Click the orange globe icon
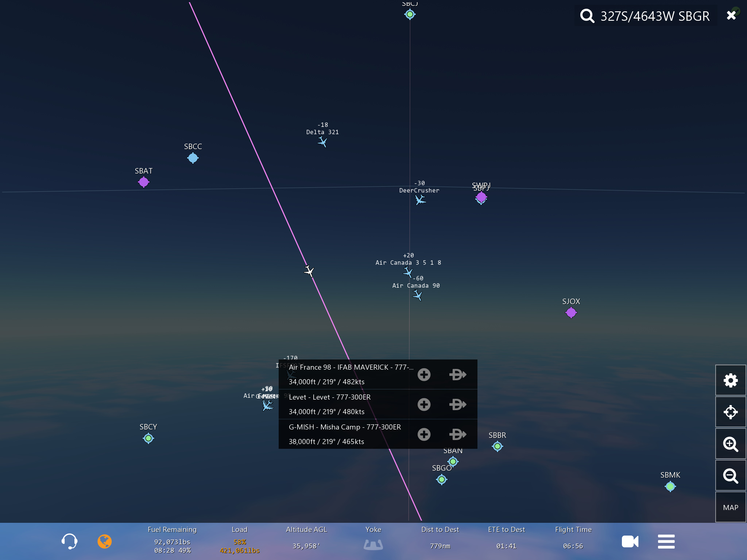Screen dimensions: 747x560 coord(104,541)
